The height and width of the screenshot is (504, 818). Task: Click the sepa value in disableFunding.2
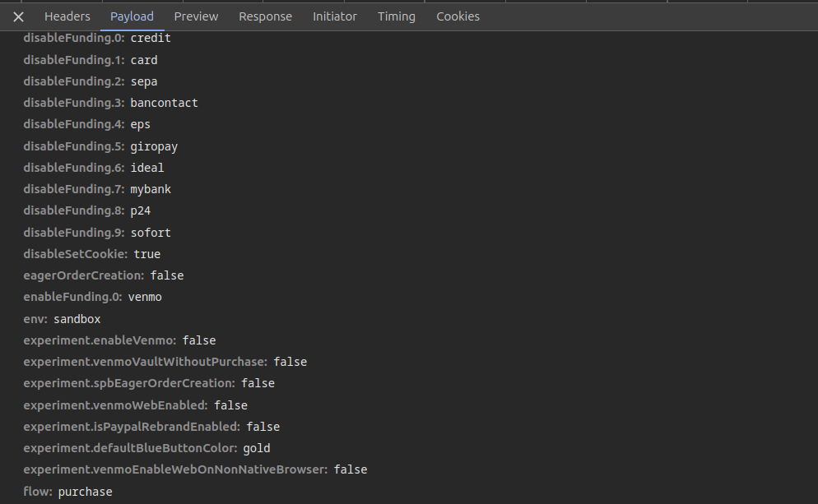[x=144, y=81]
